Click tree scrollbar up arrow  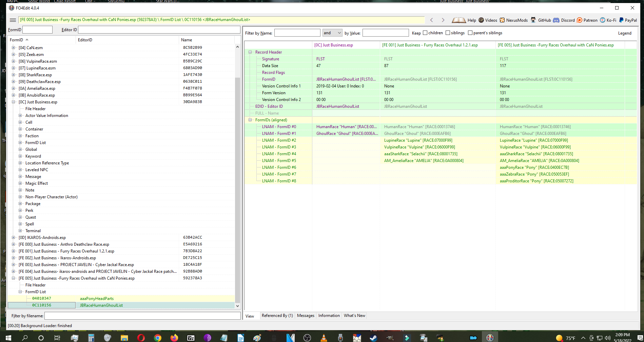(x=237, y=47)
